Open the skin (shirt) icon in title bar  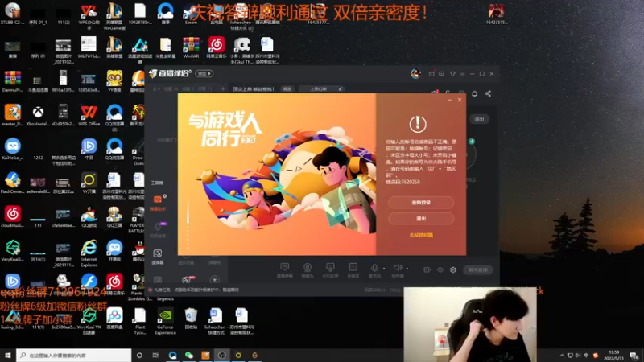point(452,74)
